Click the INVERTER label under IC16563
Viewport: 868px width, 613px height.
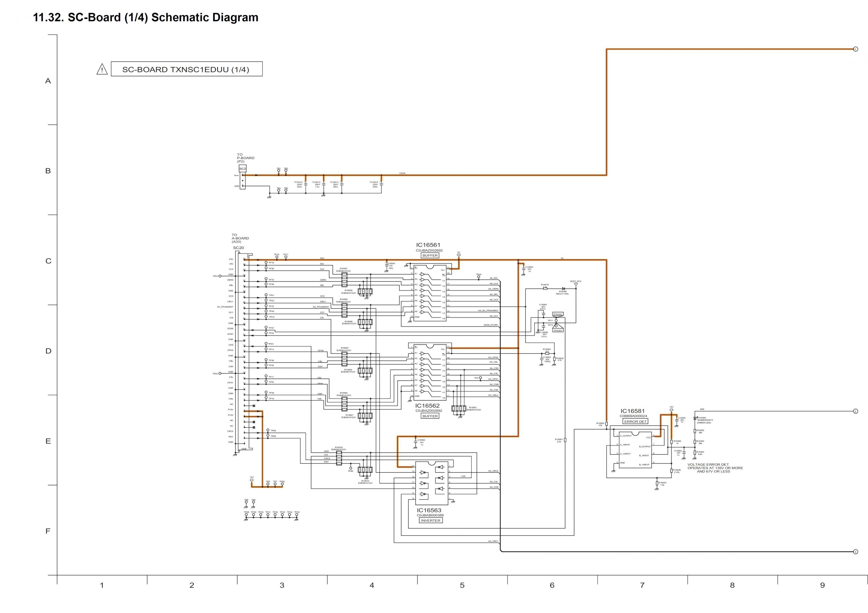tap(431, 520)
